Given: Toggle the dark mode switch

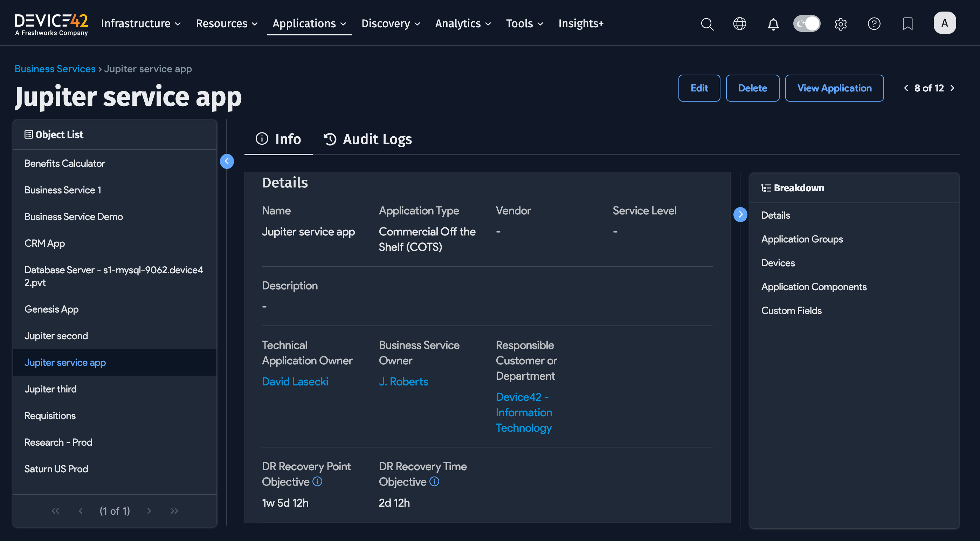Looking at the screenshot, I should [x=806, y=23].
